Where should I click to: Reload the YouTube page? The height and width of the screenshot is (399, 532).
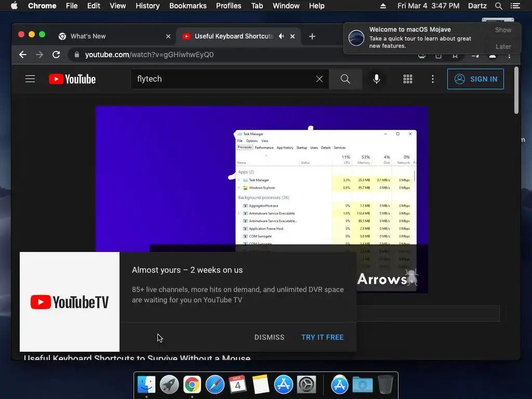click(x=56, y=55)
